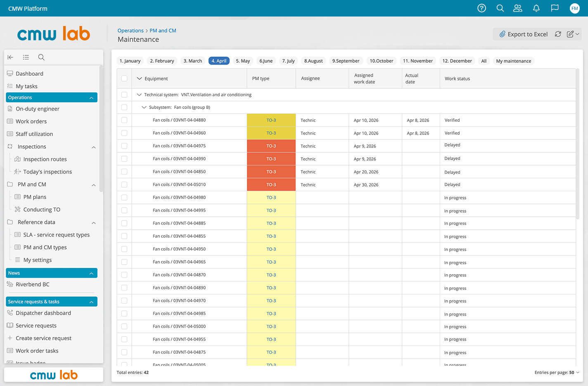Click the Export to Excel button
This screenshot has height=386, width=588.
523,34
